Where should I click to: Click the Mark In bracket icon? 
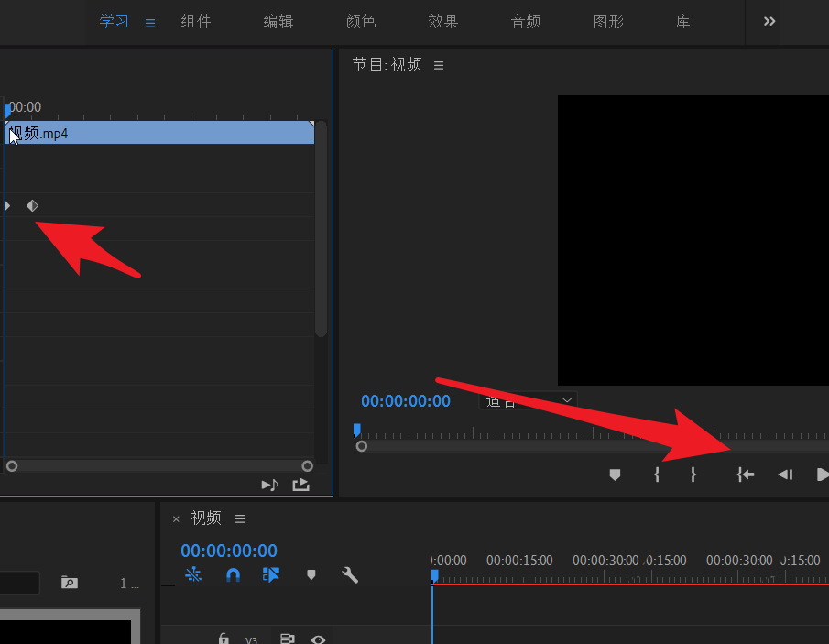coord(656,475)
